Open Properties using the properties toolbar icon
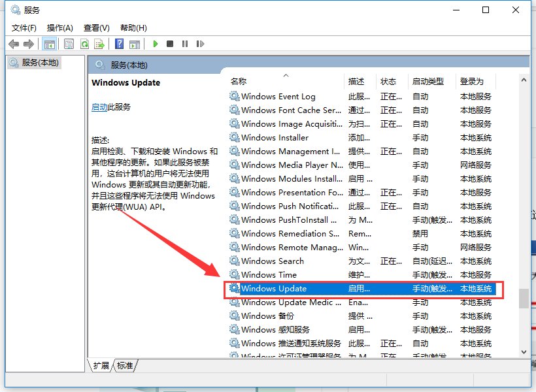 click(69, 43)
